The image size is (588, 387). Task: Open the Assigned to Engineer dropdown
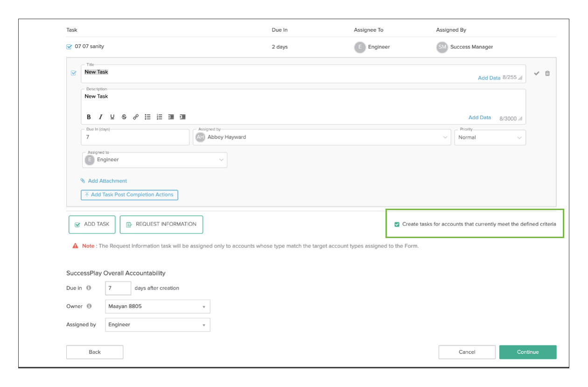[x=154, y=160]
